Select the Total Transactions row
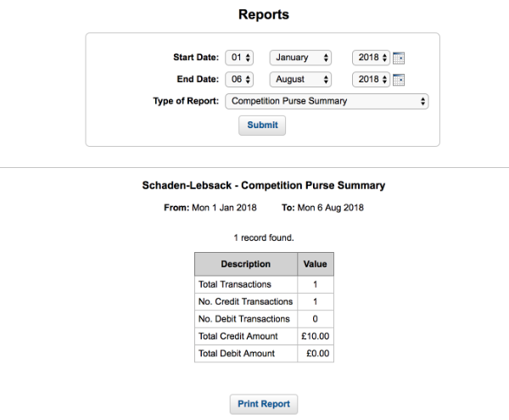509x420 pixels. point(264,284)
